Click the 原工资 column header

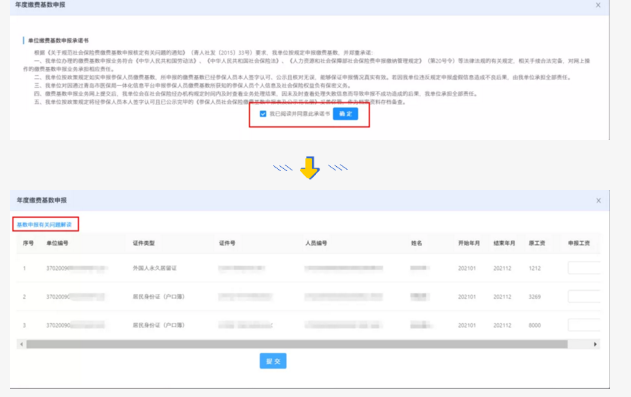537,243
